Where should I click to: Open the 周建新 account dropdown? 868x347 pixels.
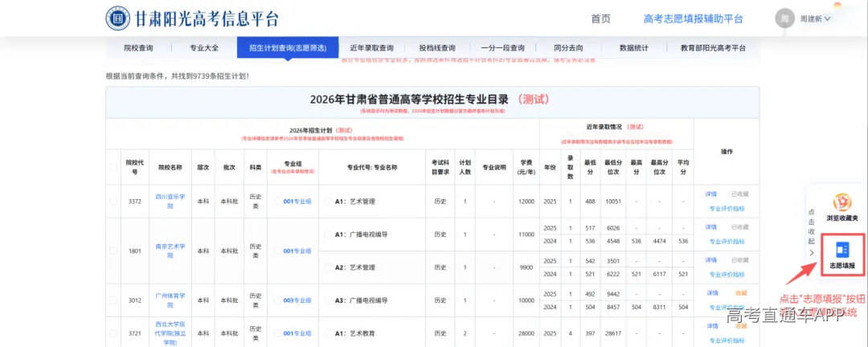coord(816,18)
